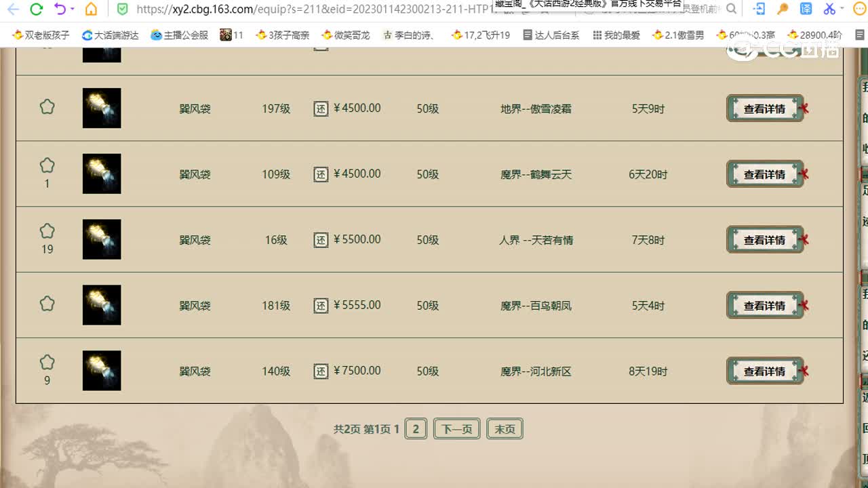
Task: Go to page 2 in pagination
Action: pos(416,429)
